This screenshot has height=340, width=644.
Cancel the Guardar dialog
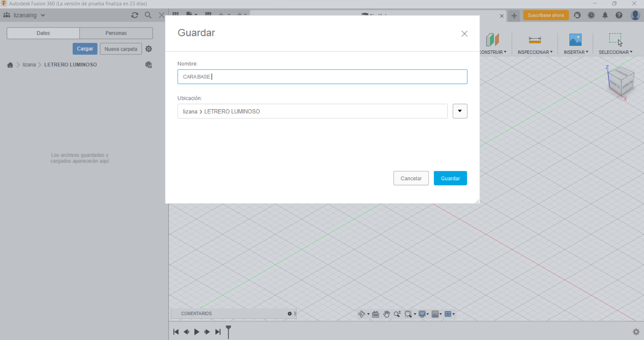[x=411, y=178]
